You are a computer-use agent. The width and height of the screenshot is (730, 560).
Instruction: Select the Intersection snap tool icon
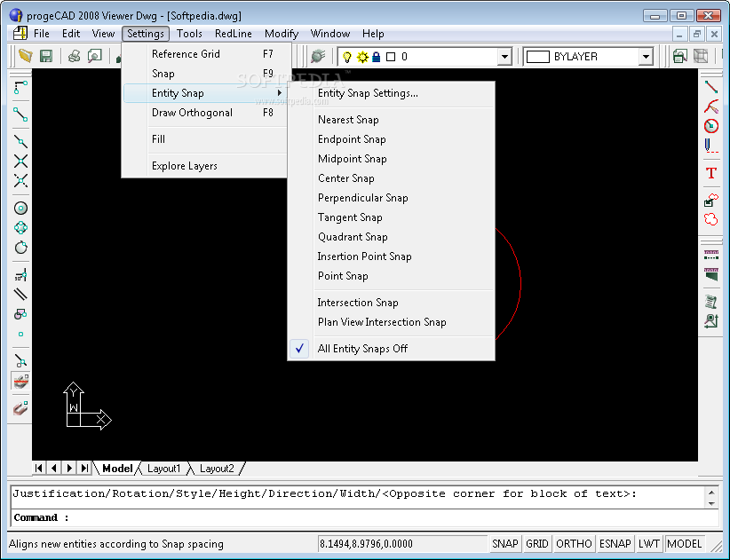[x=20, y=161]
